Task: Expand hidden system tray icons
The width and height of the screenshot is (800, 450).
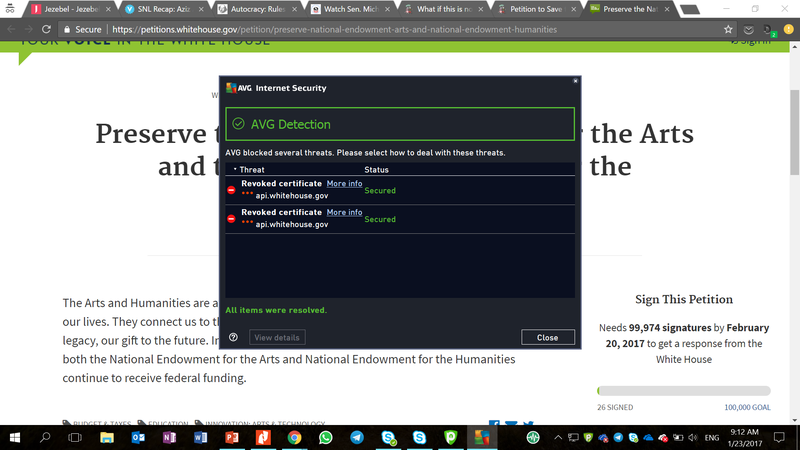Action: [558, 438]
